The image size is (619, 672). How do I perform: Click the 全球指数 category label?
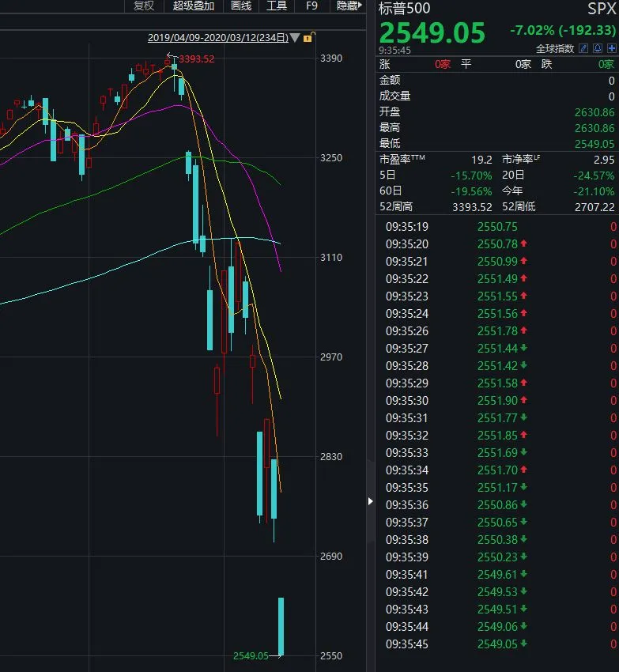click(x=555, y=48)
